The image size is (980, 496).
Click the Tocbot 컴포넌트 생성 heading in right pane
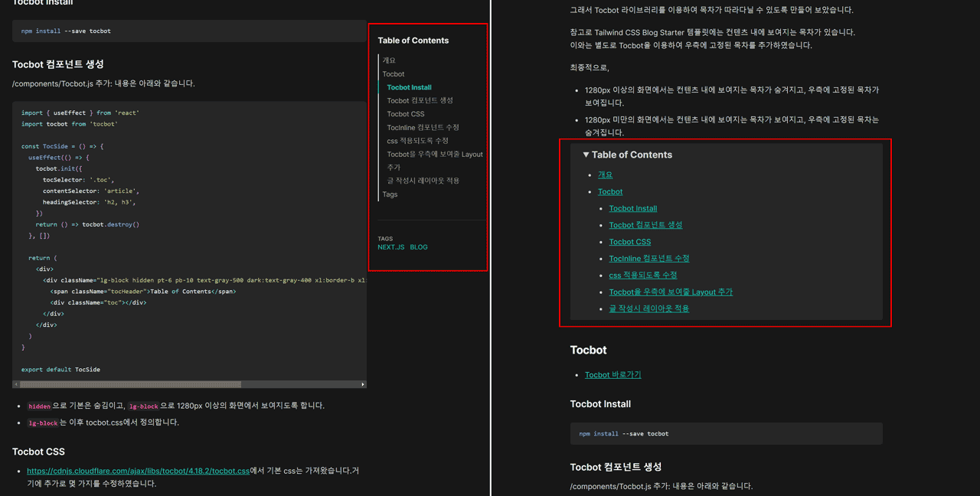(x=616, y=467)
